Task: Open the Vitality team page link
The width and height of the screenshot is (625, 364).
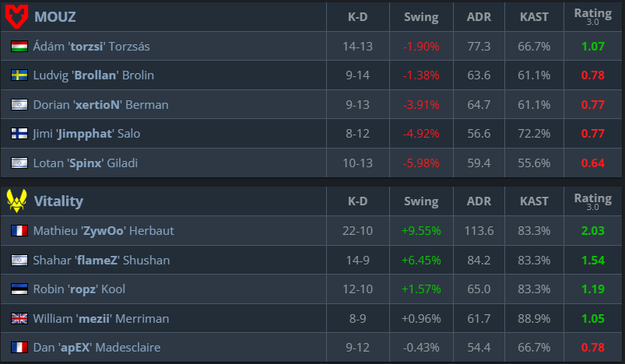Action: tap(58, 201)
